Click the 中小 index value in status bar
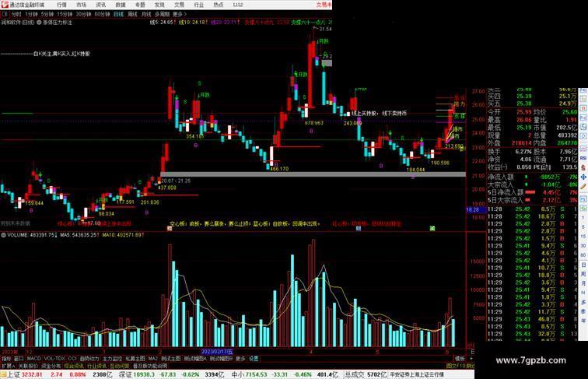The width and height of the screenshot is (588, 379). [x=256, y=374]
